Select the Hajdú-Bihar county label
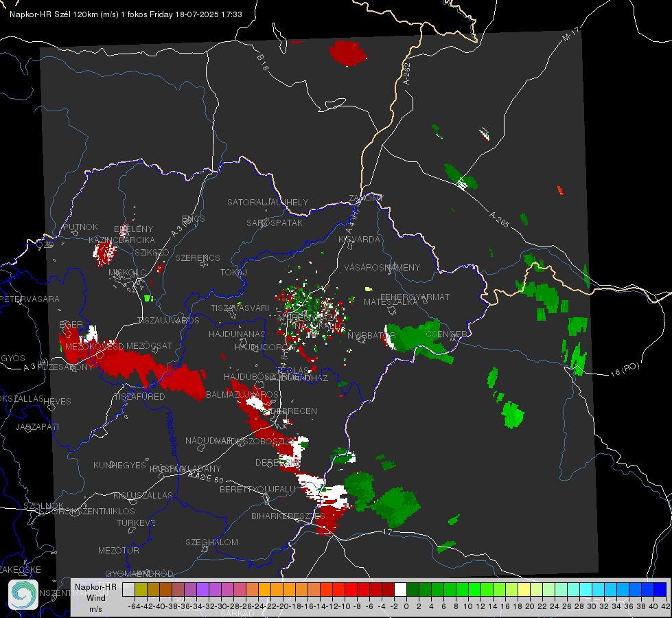Screen dimensions: 672x618 coord(172,435)
